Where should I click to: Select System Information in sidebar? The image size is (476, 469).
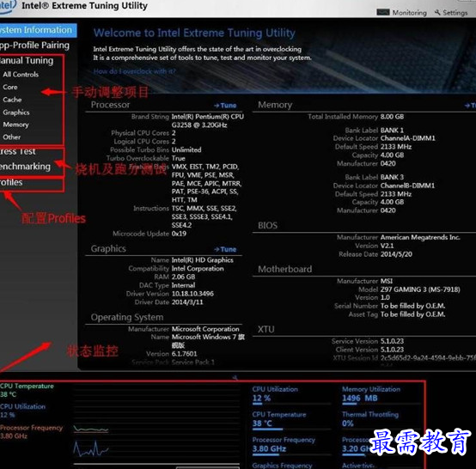(39, 30)
